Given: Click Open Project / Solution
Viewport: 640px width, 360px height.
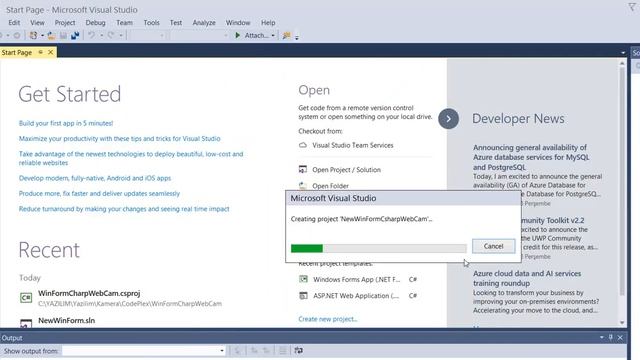Looking at the screenshot, I should pyautogui.click(x=347, y=170).
